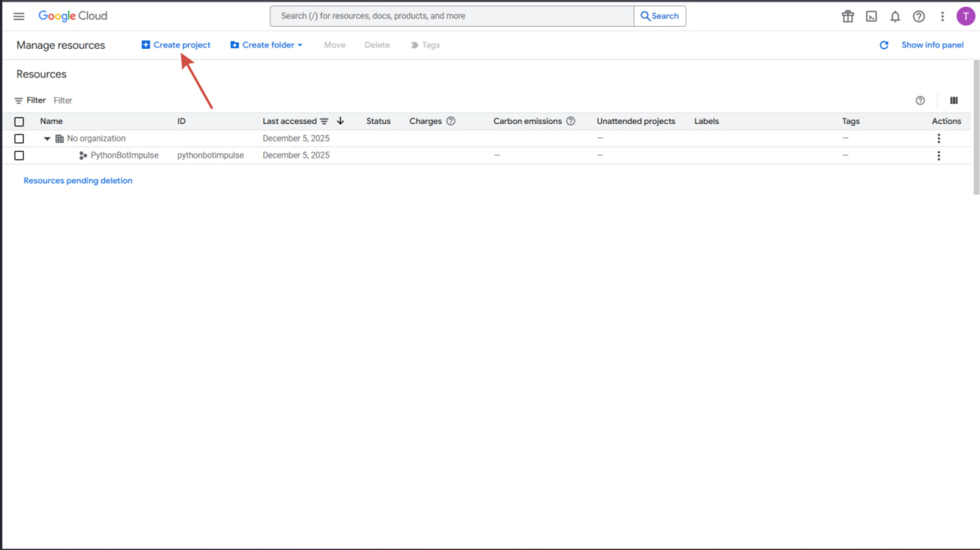Open column display options icon
This screenshot has height=550, width=980.
click(954, 100)
